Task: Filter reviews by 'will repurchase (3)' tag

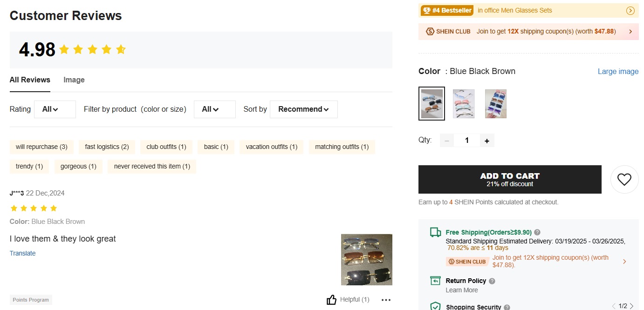Action: click(x=41, y=147)
